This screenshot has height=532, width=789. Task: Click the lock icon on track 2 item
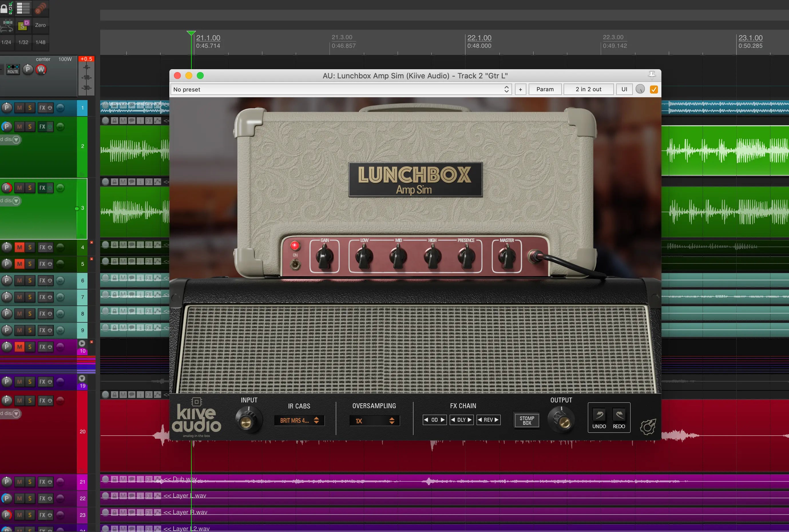pos(114,120)
